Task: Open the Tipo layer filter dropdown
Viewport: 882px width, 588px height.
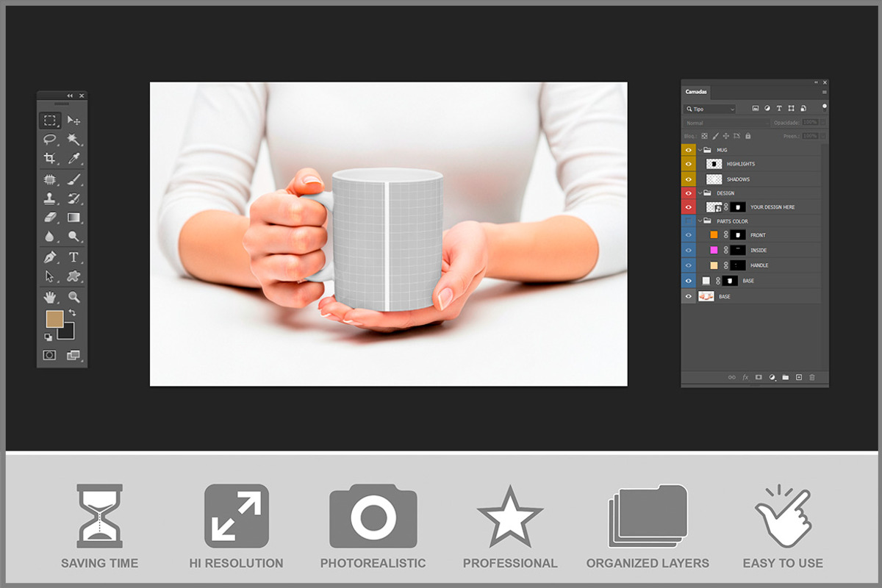Action: (710, 109)
